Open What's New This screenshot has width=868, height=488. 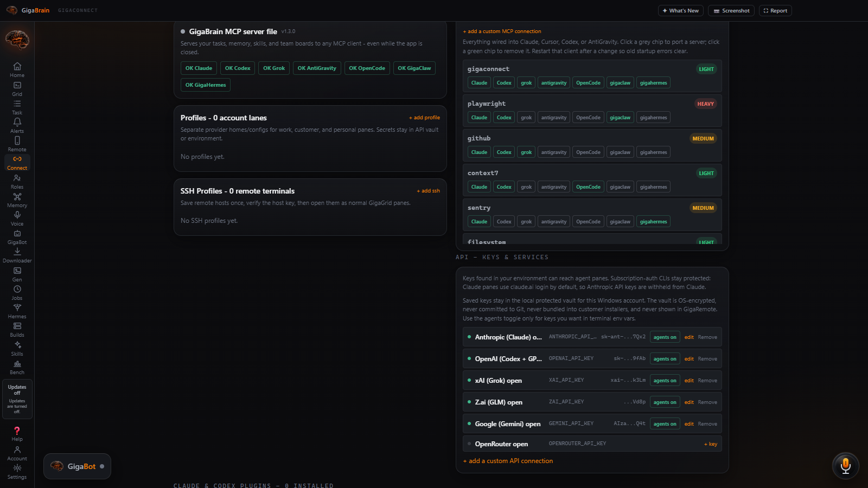(680, 11)
